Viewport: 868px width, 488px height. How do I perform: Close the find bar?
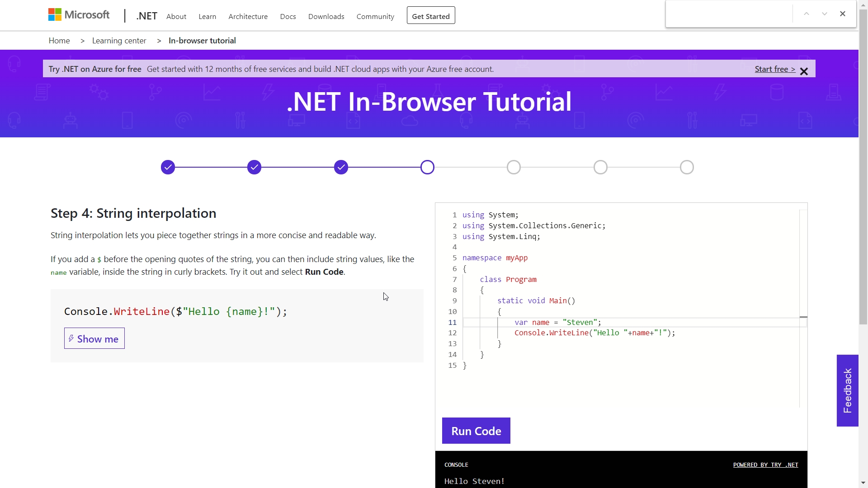pyautogui.click(x=843, y=14)
